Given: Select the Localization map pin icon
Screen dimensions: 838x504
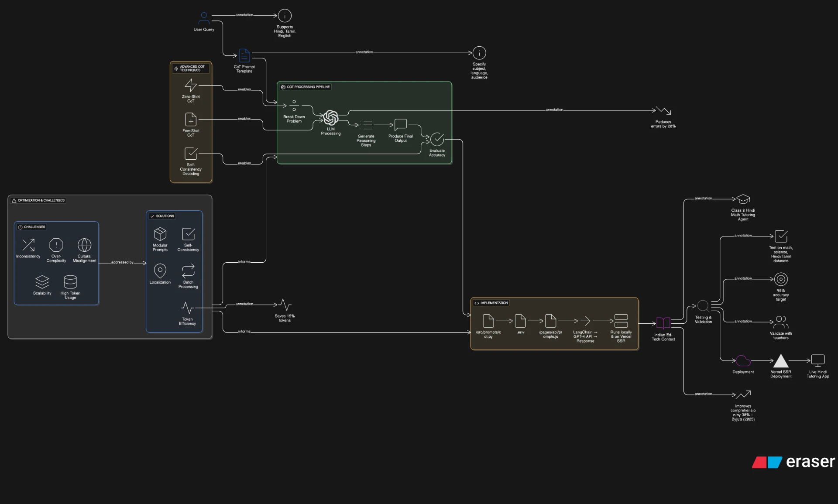Looking at the screenshot, I should click(160, 271).
